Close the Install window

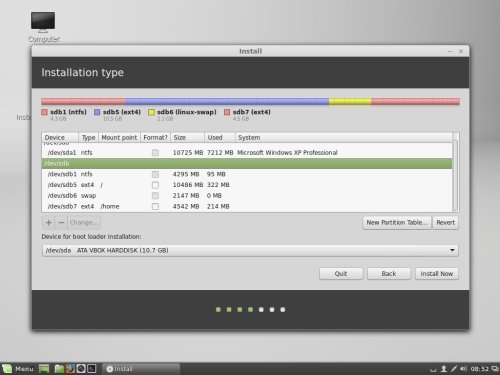tap(461, 51)
